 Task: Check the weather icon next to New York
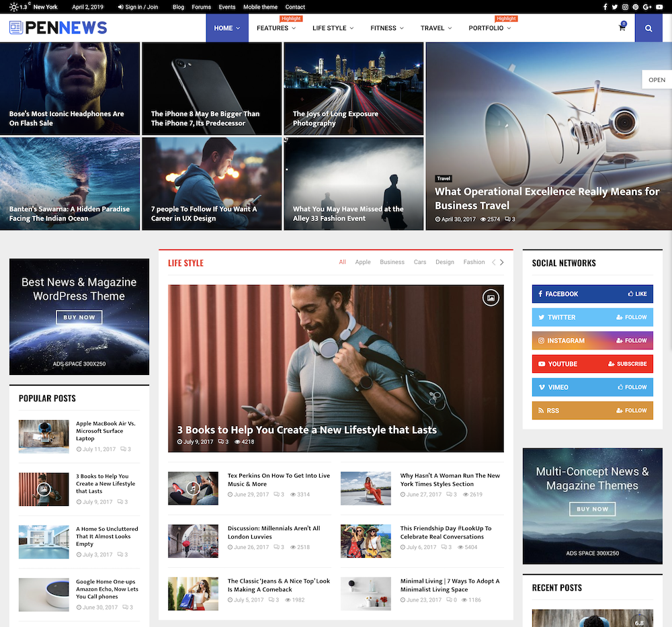[13, 7]
